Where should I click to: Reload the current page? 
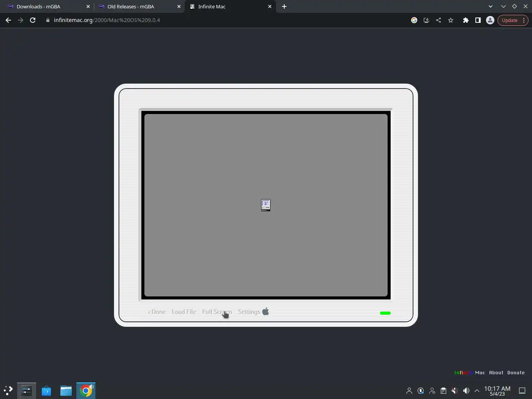pos(33,20)
